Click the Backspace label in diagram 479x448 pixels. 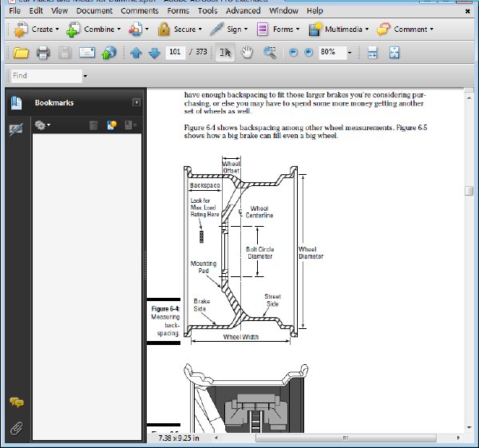point(204,185)
